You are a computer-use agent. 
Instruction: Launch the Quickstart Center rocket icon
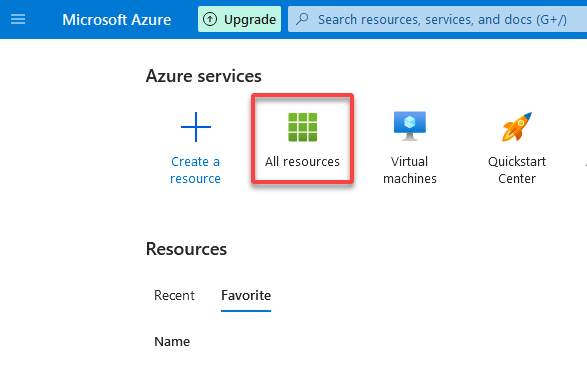[x=517, y=127]
